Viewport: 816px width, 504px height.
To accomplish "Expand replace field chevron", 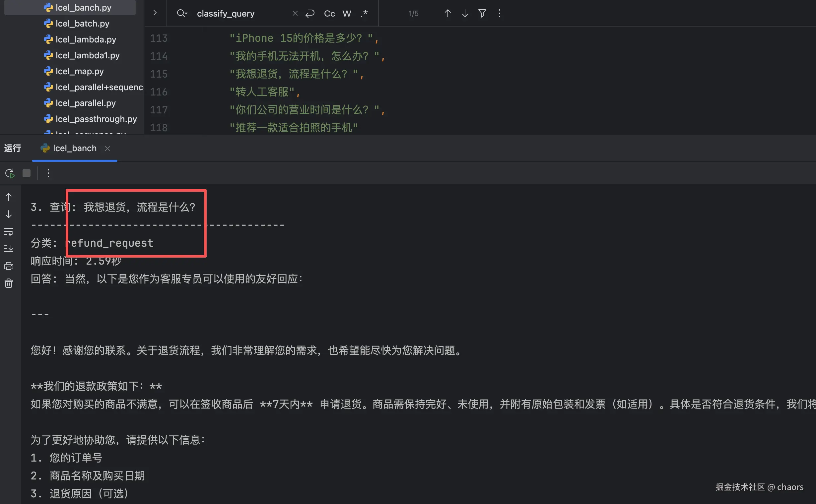I will 155,13.
